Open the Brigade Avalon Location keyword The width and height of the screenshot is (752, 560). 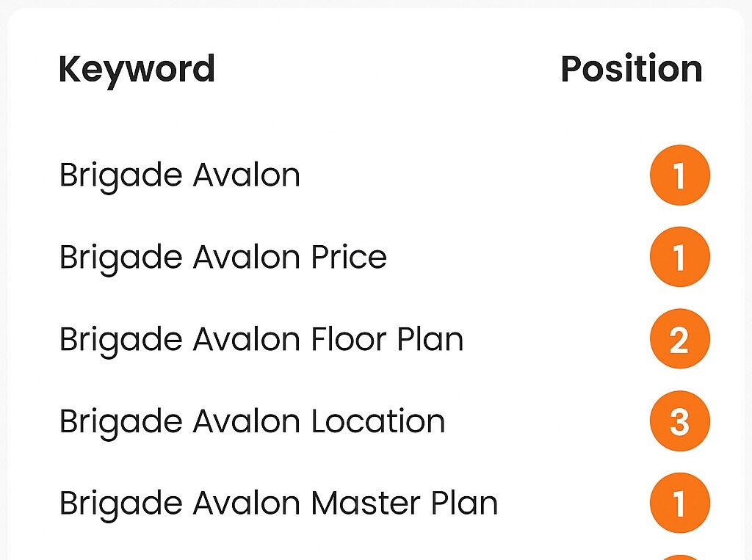coord(253,423)
